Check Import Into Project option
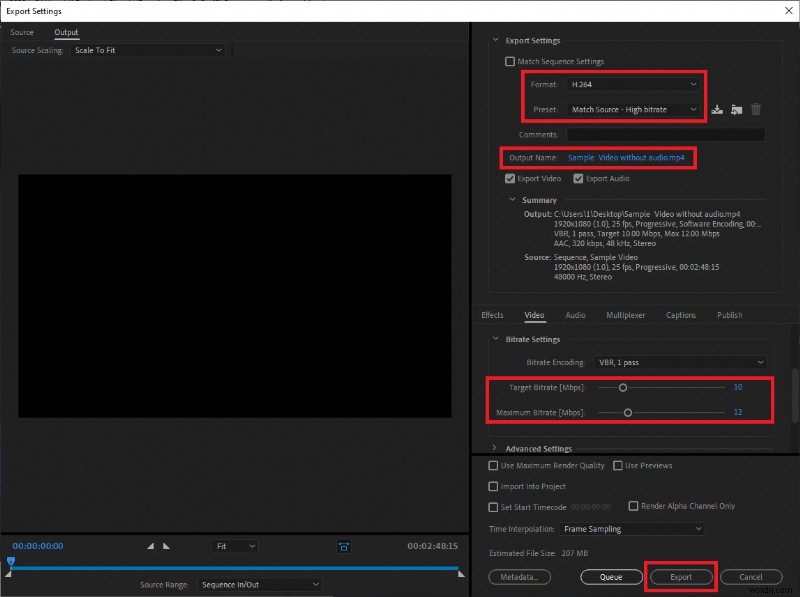The image size is (800, 597). 493,486
